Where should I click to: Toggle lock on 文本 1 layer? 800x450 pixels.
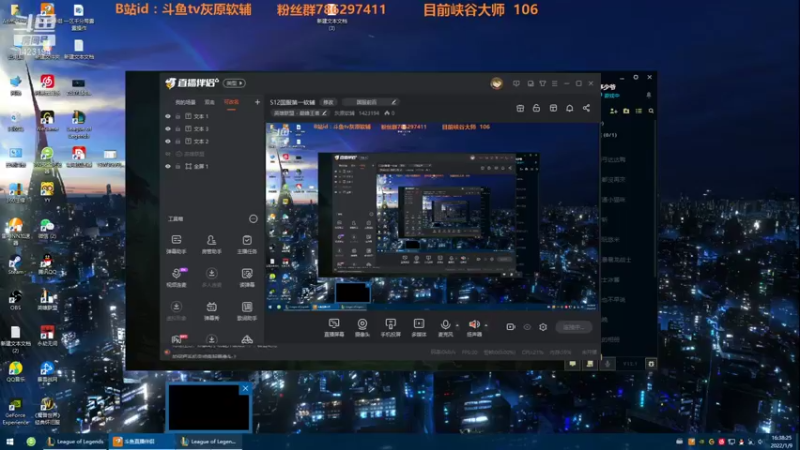point(178,116)
